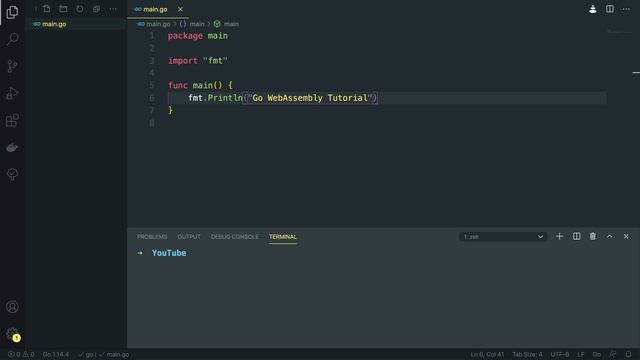Image resolution: width=640 pixels, height=360 pixels.
Task: Select main.go in the file explorer
Action: 76,24
